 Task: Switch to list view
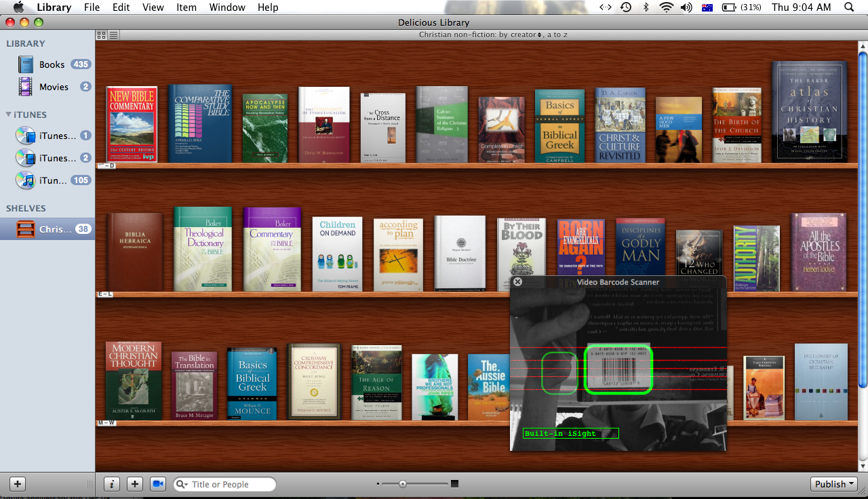click(x=113, y=35)
